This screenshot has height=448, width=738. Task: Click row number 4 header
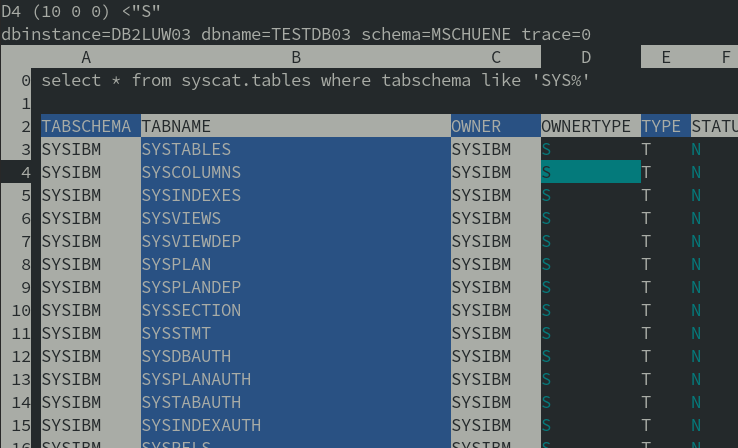[x=22, y=172]
